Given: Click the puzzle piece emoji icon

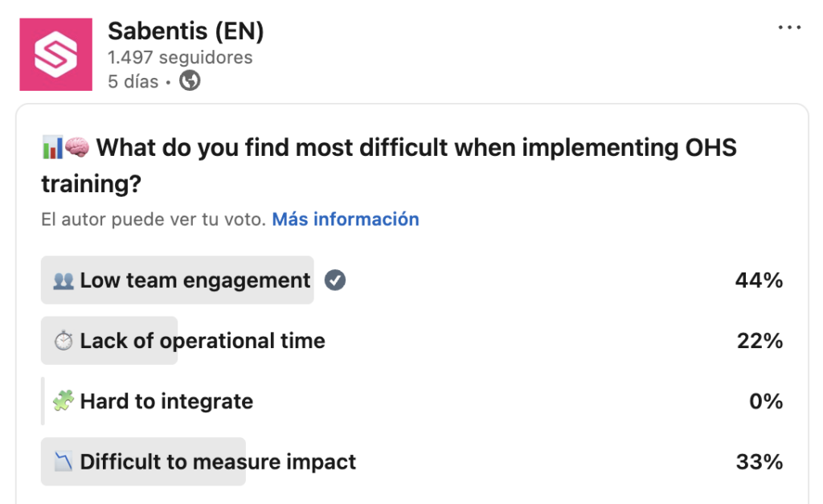Looking at the screenshot, I should coord(63,401).
